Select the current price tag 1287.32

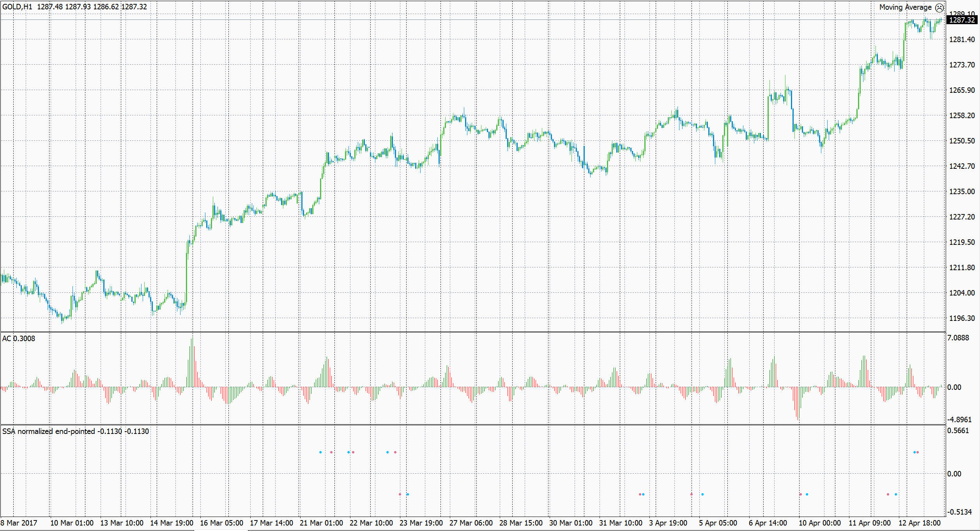962,20
